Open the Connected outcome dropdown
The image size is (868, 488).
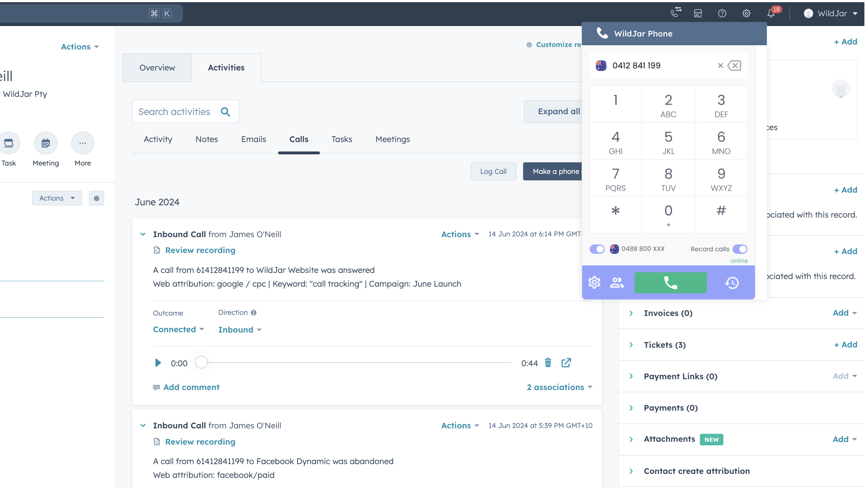coord(179,329)
